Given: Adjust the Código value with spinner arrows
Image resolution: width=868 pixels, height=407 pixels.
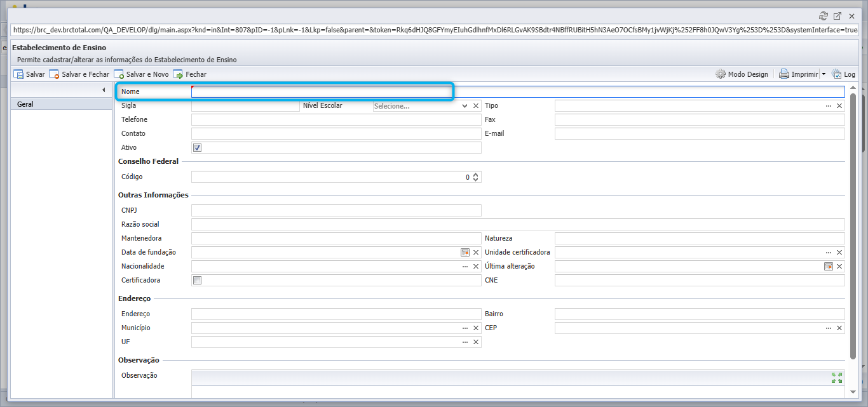Looking at the screenshot, I should (475, 177).
